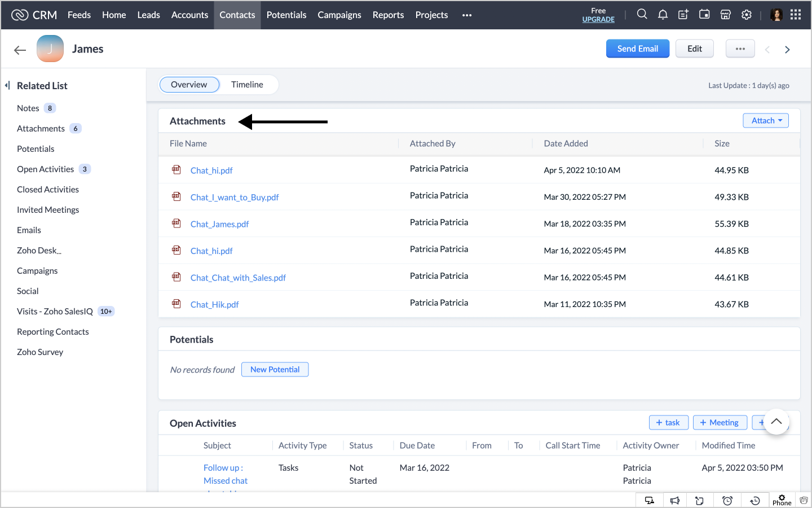Open the settings gear icon
Screen dimensions: 812x508
click(747, 15)
